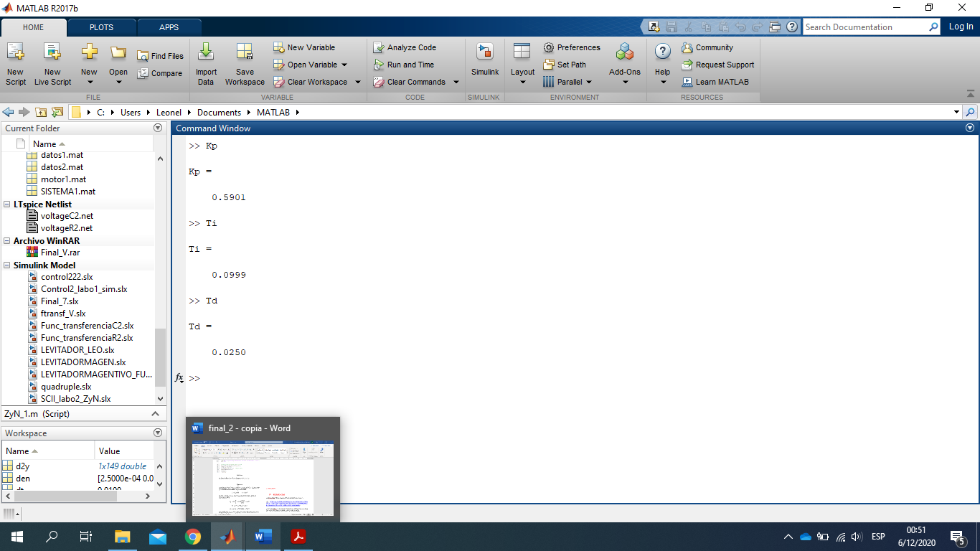Expand the address bar path dropdown

tap(956, 113)
